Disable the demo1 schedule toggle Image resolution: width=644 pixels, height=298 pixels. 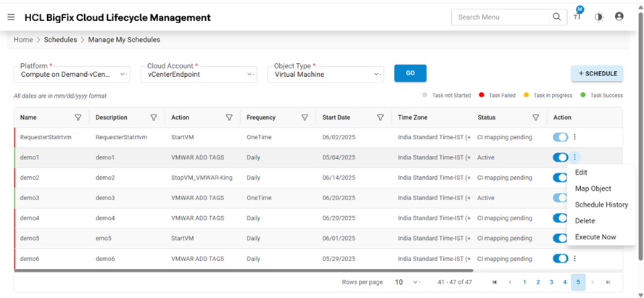[560, 157]
